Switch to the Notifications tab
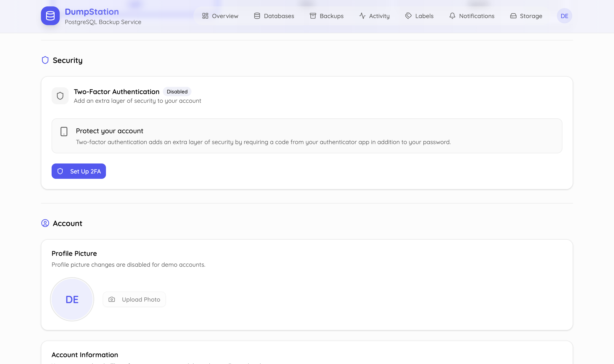The width and height of the screenshot is (614, 364). pos(472,16)
